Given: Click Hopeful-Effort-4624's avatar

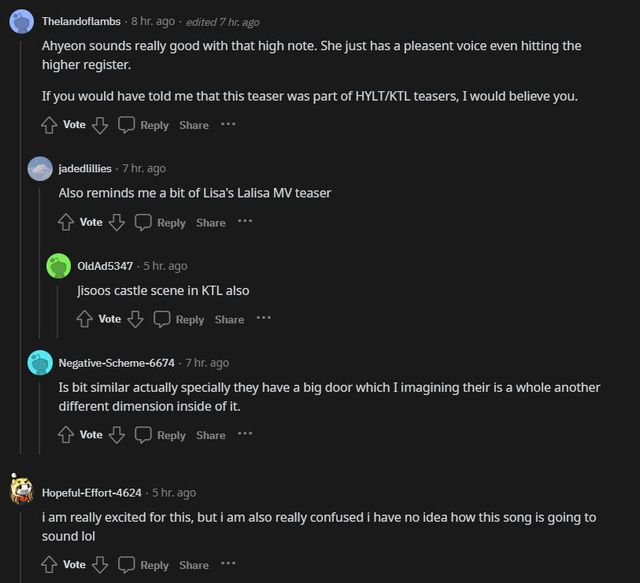Looking at the screenshot, I should pos(22,492).
